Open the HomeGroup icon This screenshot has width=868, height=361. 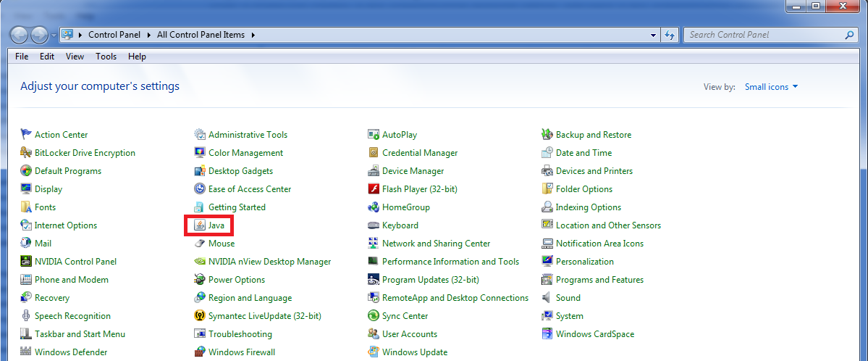click(x=374, y=207)
